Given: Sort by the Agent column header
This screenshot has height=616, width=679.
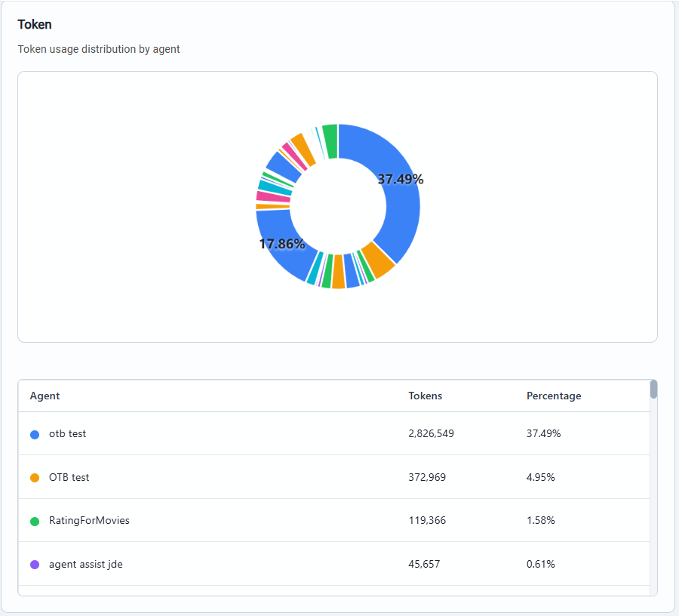Looking at the screenshot, I should 45,396.
